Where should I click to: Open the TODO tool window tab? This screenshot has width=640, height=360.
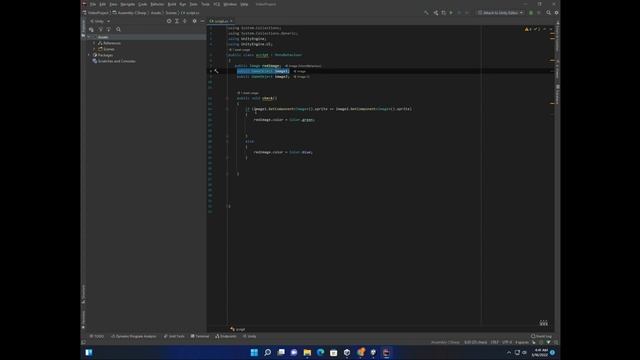[x=97, y=336]
